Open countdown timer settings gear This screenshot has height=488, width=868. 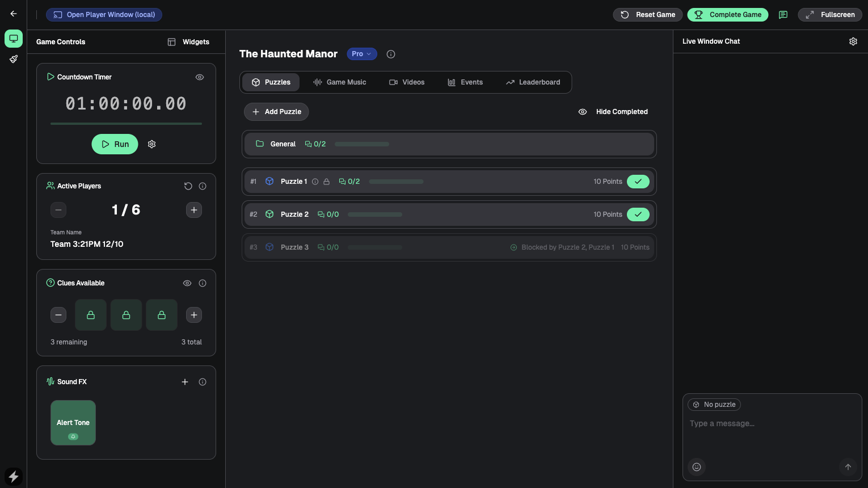(x=151, y=144)
